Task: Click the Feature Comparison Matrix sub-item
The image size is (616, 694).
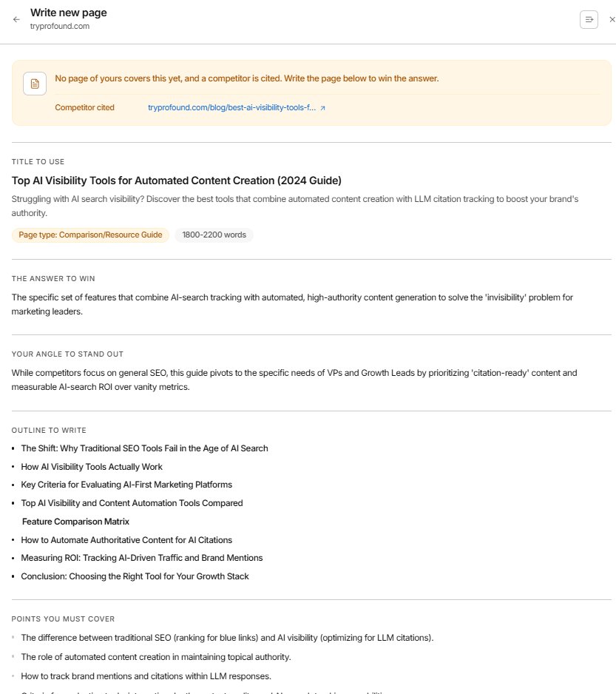Action: coord(75,522)
